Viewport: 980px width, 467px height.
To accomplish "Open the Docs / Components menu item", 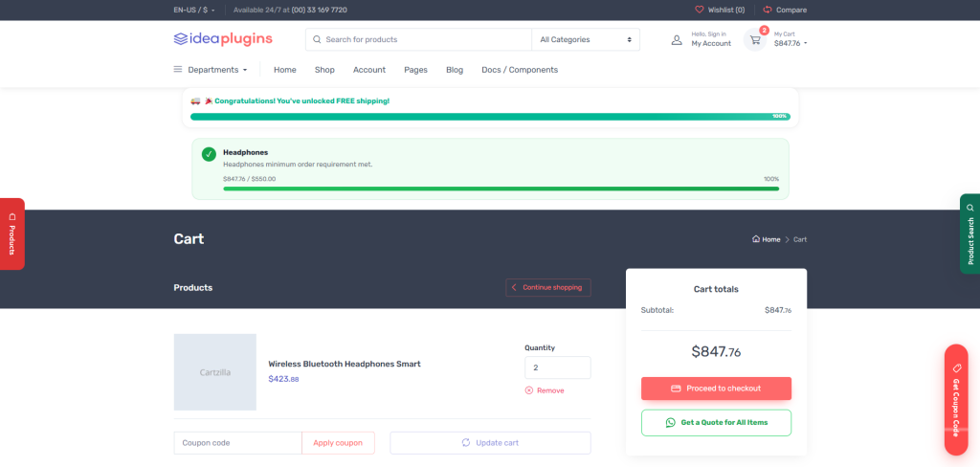I will tap(520, 70).
